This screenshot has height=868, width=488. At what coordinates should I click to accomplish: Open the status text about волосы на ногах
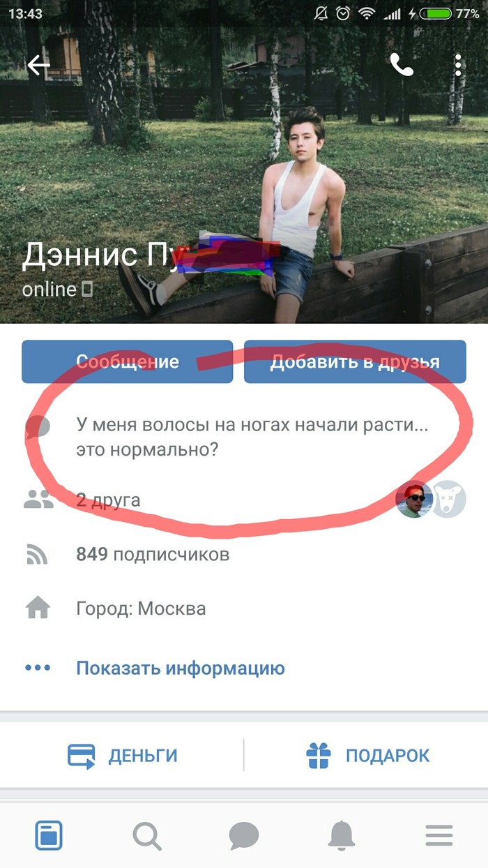click(x=252, y=437)
